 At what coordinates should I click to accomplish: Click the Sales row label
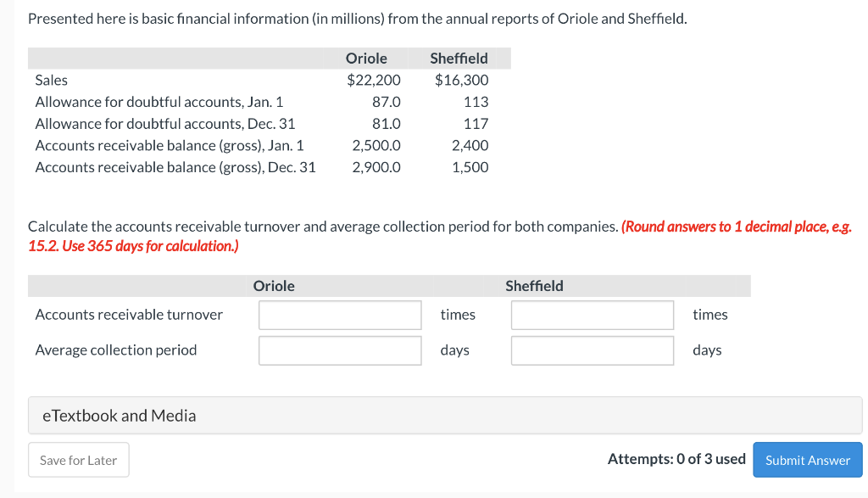coord(51,80)
